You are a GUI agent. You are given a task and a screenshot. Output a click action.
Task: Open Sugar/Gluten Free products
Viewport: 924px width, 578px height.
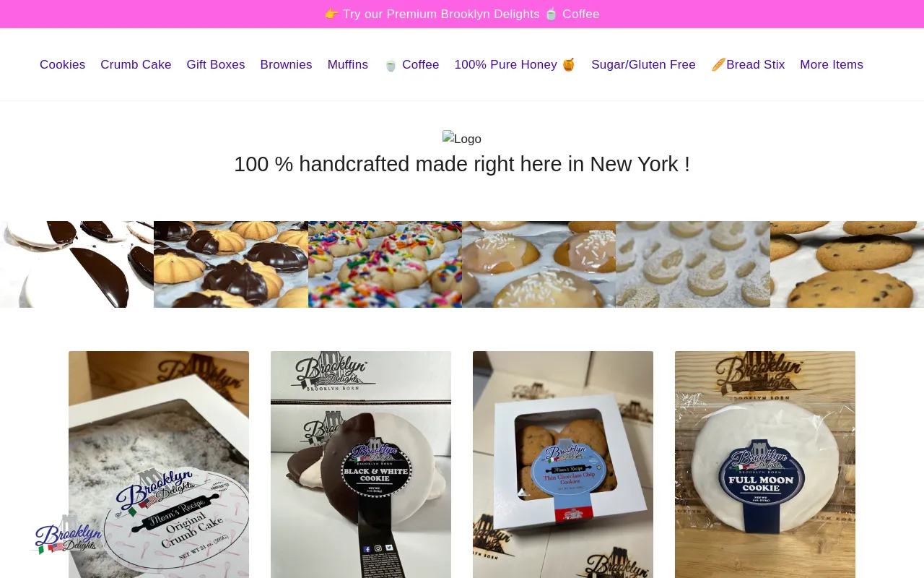pyautogui.click(x=643, y=65)
